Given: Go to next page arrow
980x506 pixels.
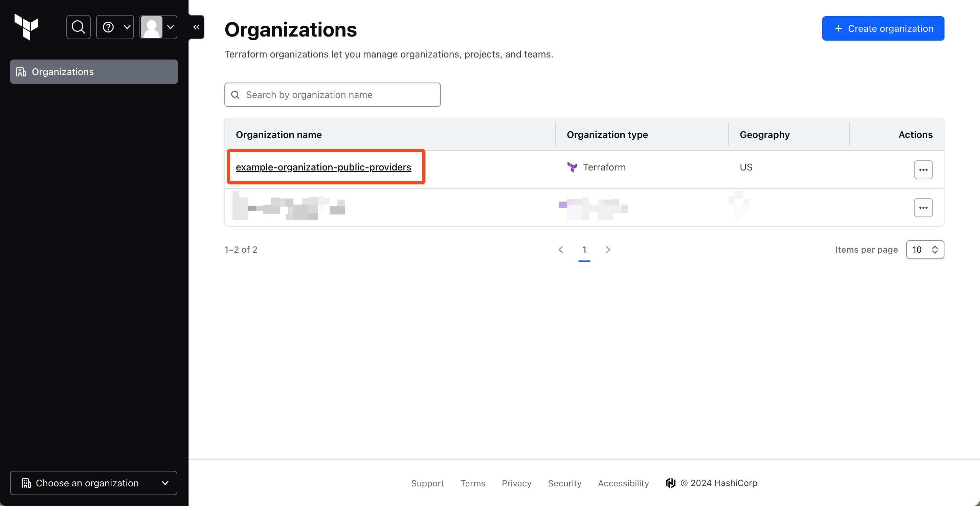Looking at the screenshot, I should coord(607,250).
